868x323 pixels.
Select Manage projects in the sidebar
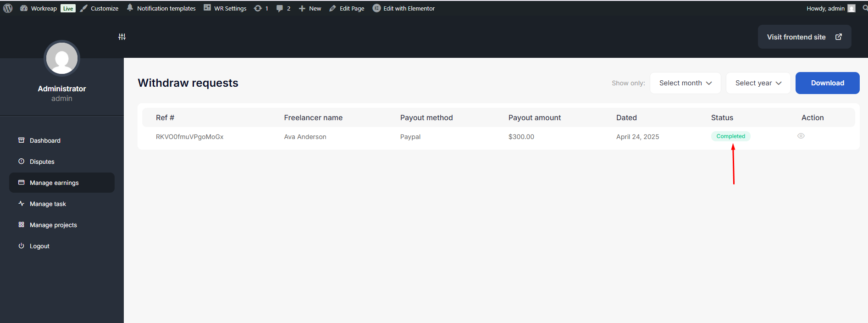pos(53,225)
